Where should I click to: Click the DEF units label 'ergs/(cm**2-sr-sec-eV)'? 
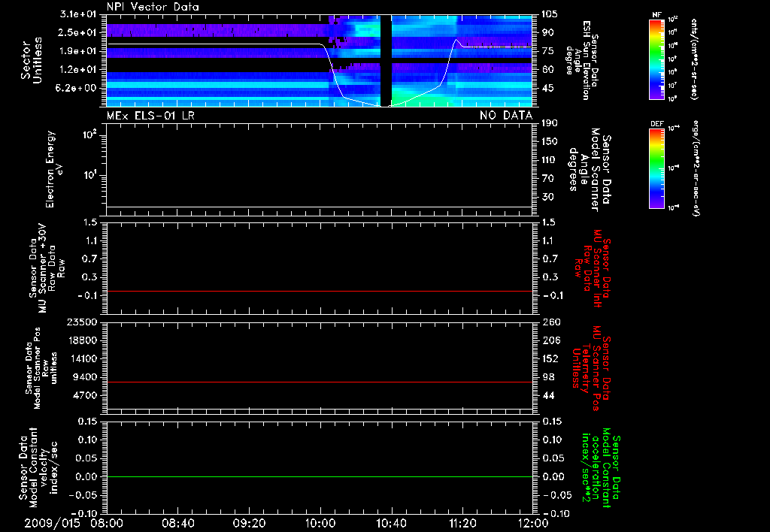click(695, 168)
